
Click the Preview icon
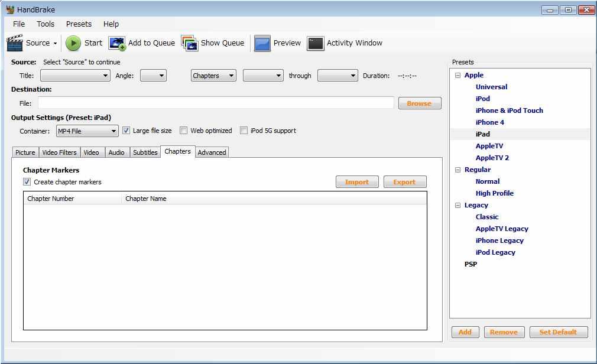pyautogui.click(x=262, y=43)
